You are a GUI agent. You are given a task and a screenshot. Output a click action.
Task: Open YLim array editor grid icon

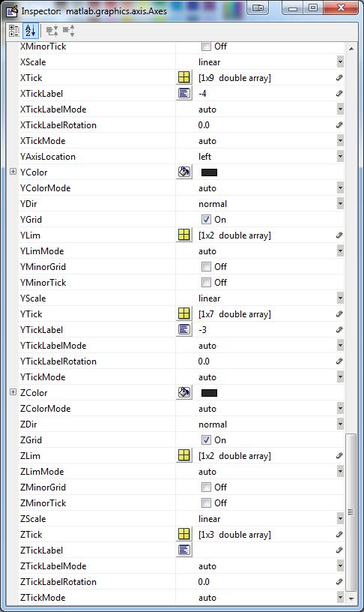184,235
